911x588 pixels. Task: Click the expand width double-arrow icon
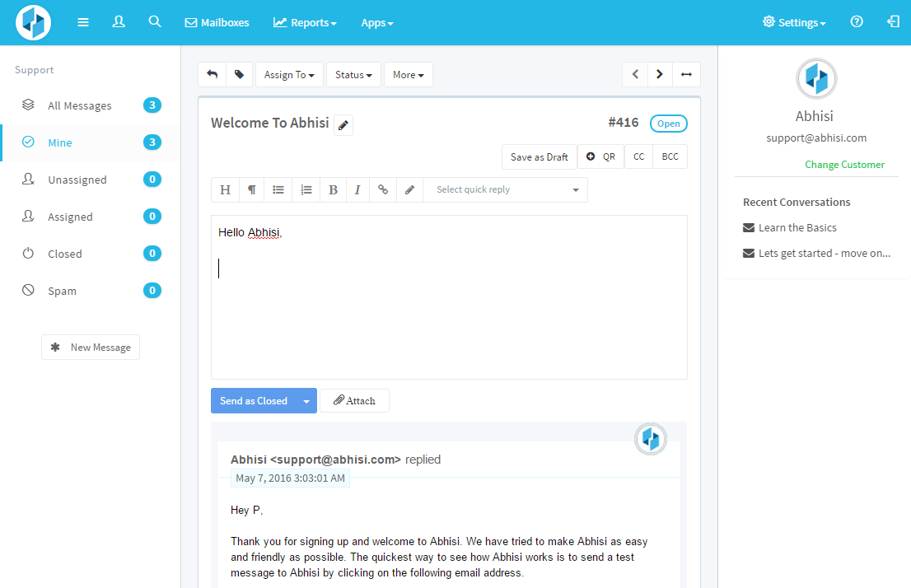click(x=686, y=74)
